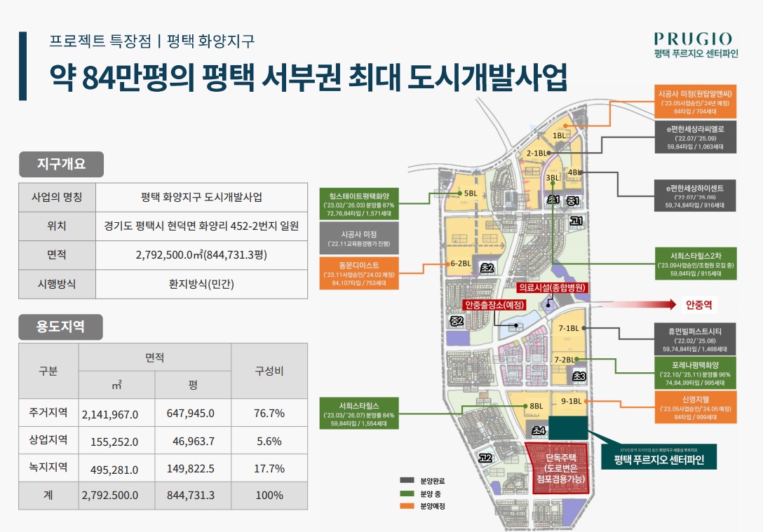This screenshot has width=763, height=532.
Task: Click the 힐스테이트평택화양 info box
Action: (359, 204)
